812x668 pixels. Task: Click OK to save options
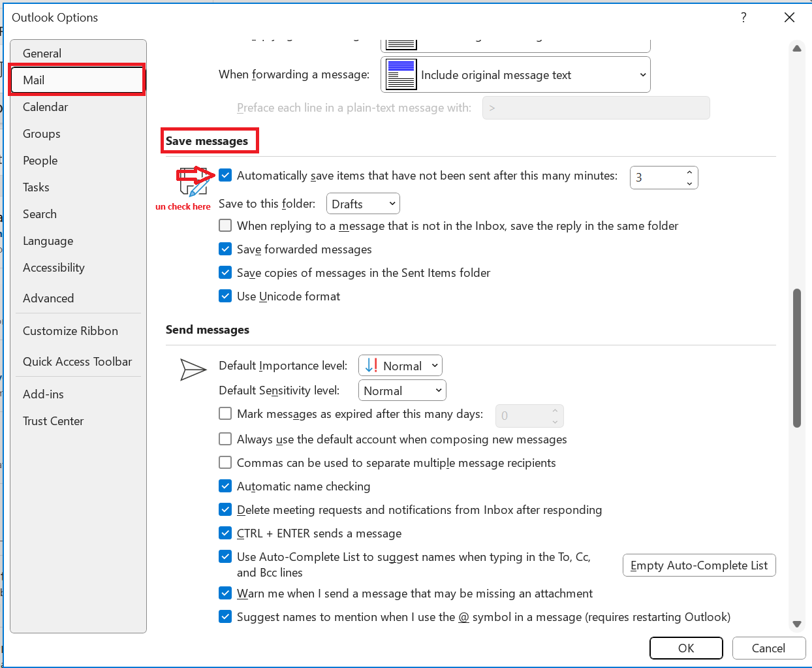686,648
